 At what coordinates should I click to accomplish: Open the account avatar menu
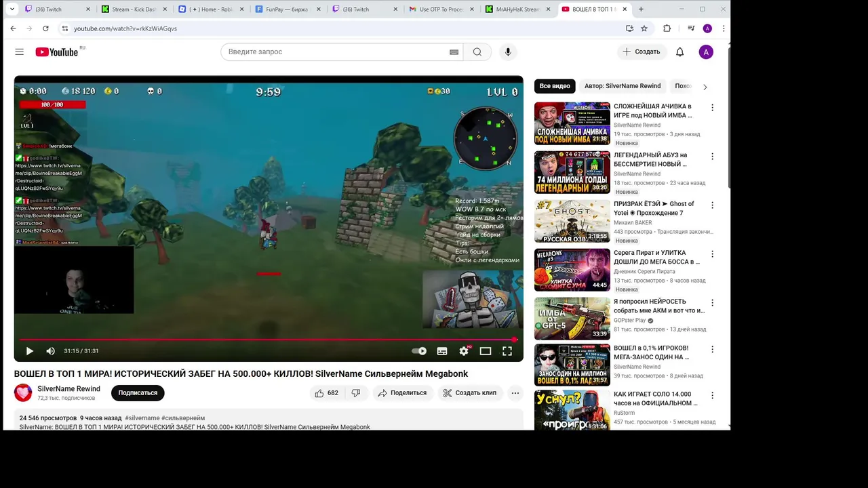click(706, 52)
